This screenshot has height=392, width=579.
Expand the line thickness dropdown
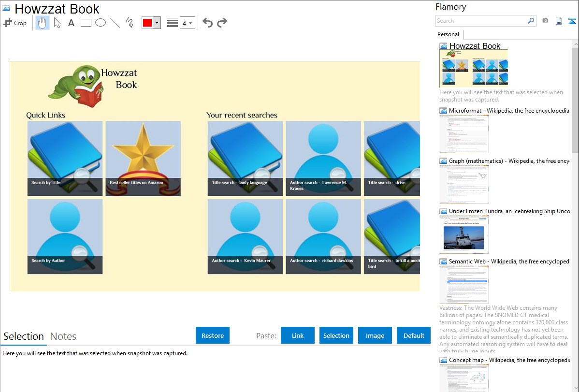click(x=190, y=23)
